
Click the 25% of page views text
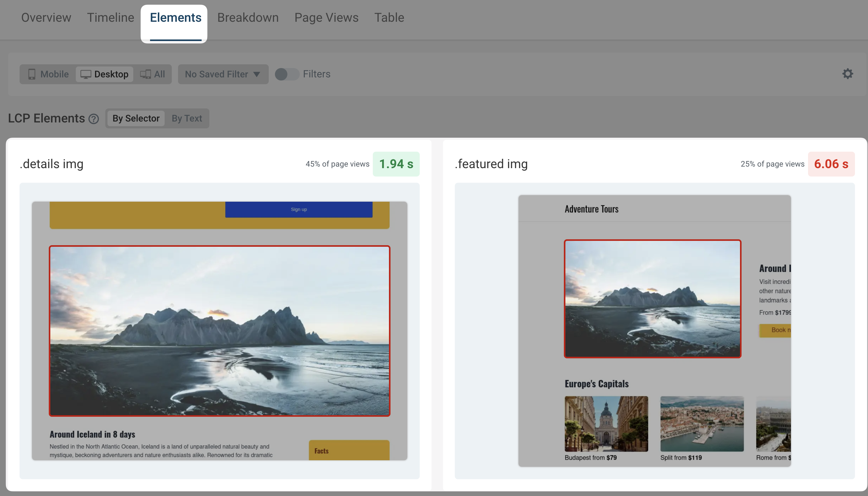[x=772, y=164]
